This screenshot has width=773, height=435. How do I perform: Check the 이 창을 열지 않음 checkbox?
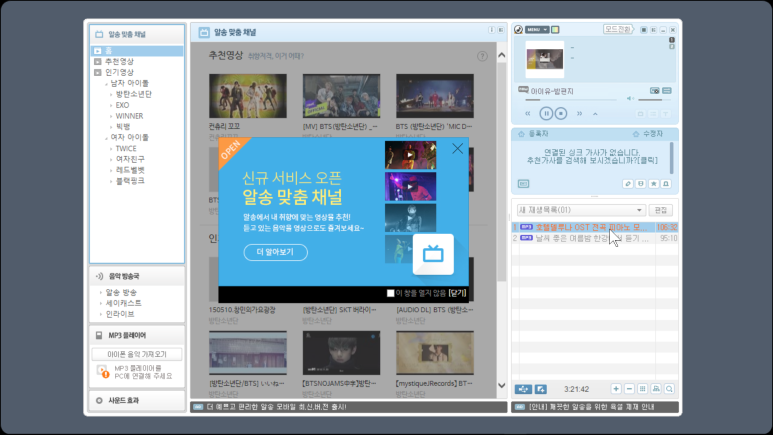(x=390, y=293)
